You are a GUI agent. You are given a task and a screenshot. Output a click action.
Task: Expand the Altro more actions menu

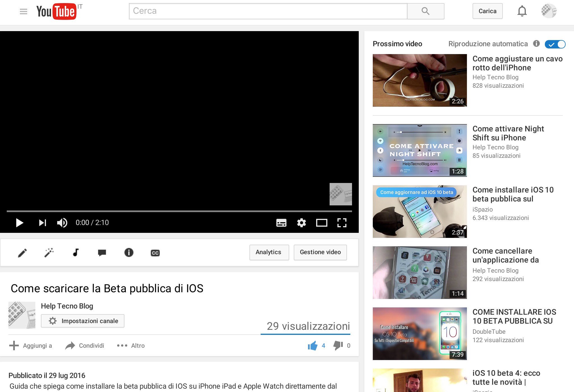click(131, 345)
